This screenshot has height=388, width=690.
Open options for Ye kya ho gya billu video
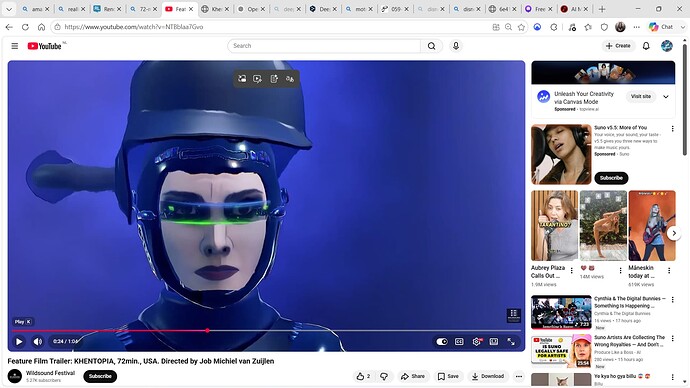[x=672, y=377]
